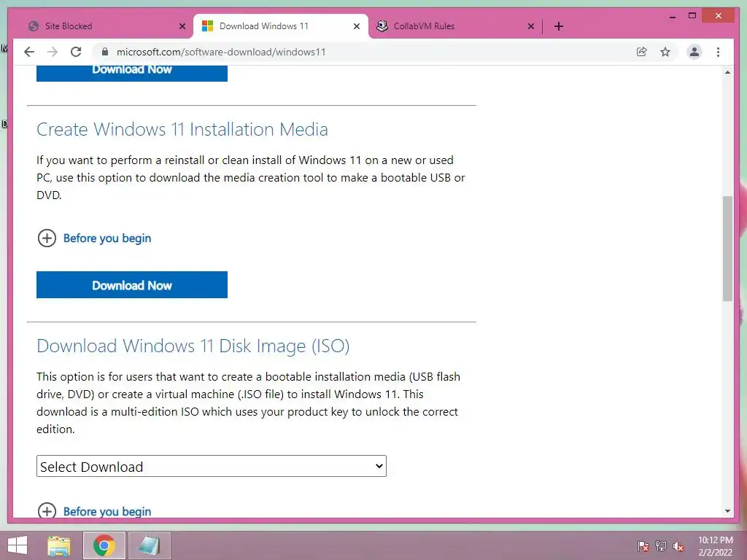This screenshot has height=560, width=747.
Task: Share this page icon
Action: (642, 52)
